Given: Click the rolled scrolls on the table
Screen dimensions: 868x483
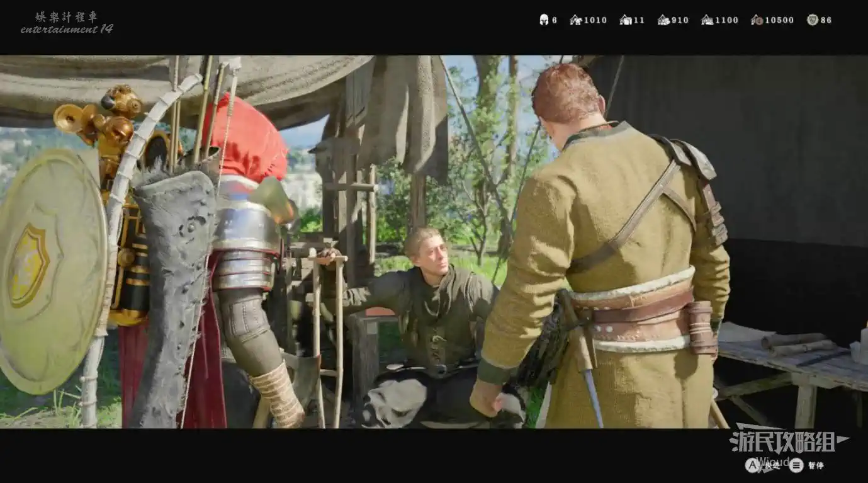Looking at the screenshot, I should [x=796, y=343].
